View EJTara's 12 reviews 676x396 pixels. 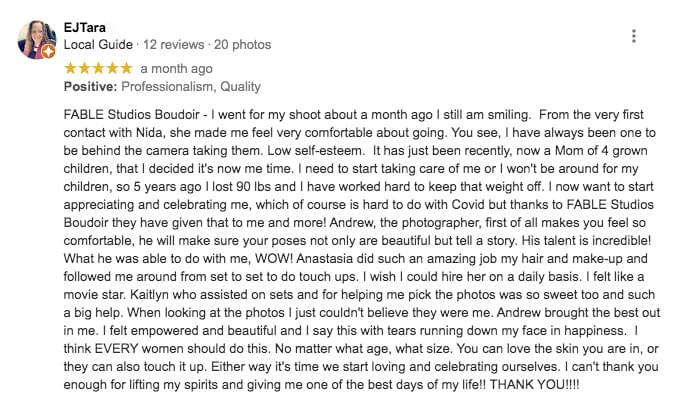point(173,44)
